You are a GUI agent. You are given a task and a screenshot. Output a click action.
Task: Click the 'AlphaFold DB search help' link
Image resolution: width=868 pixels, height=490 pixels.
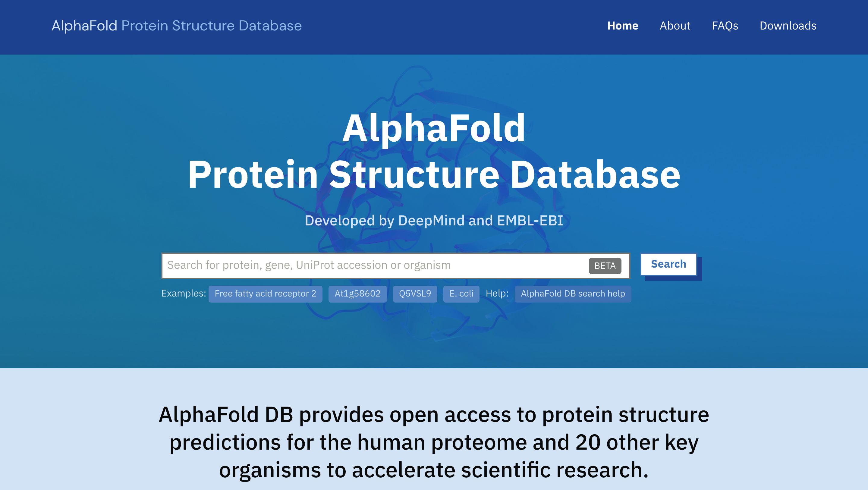[x=572, y=293]
